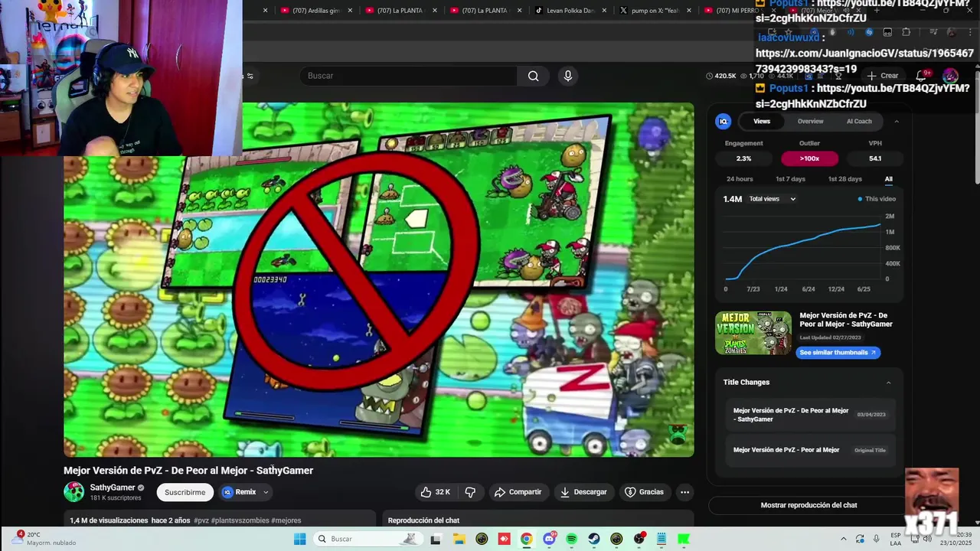Open Windows Start menu
Viewport: 980px width, 551px height.
pos(299,539)
